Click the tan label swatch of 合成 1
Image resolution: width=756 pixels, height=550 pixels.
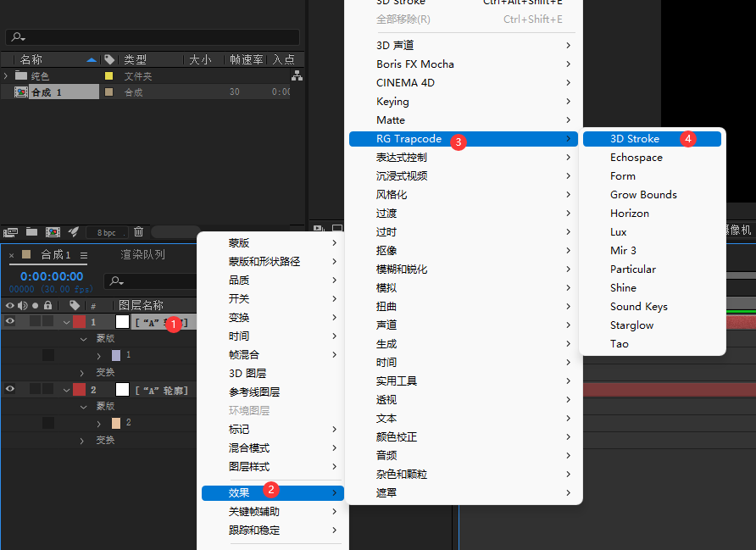[109, 92]
